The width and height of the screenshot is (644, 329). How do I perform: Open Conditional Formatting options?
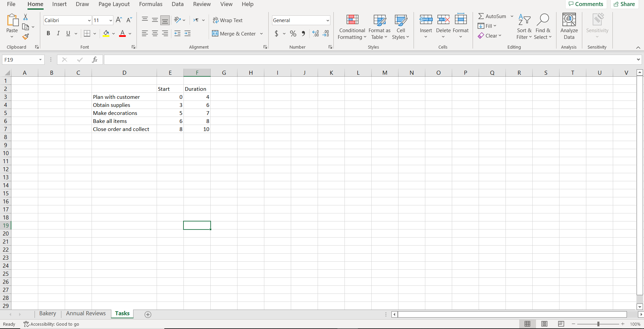pos(352,27)
